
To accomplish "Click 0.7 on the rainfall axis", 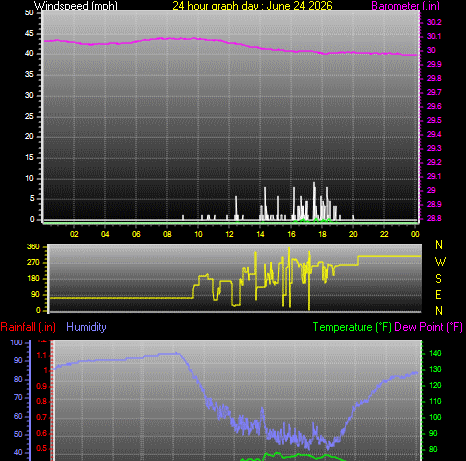I will point(42,417).
